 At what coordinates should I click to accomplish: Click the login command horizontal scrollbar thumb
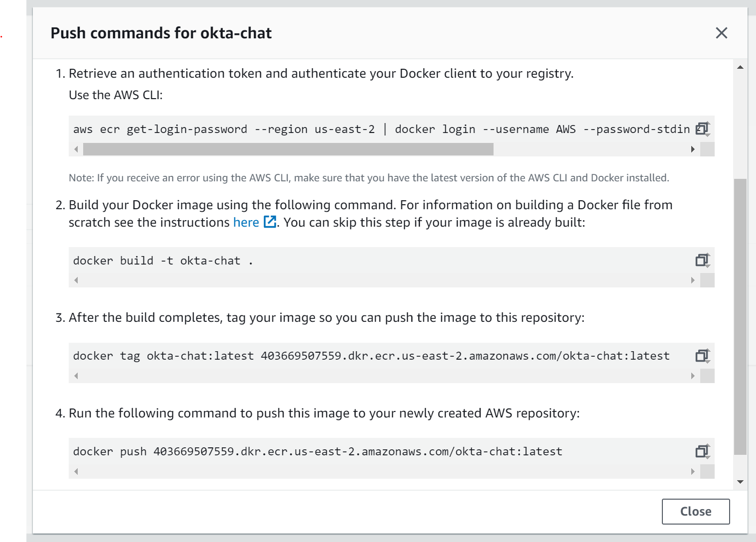coord(288,149)
